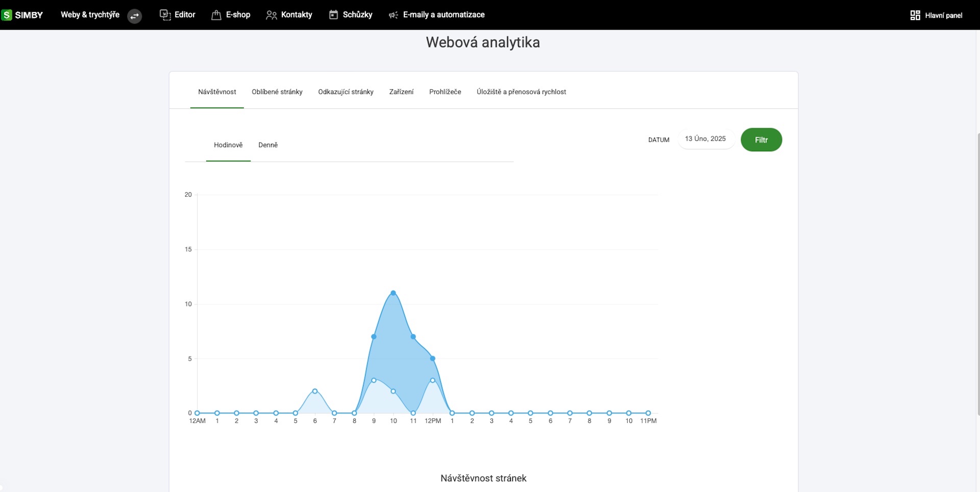The width and height of the screenshot is (980, 492).
Task: Click the switch arrows icon beside Weby & trychtýře
Action: (135, 16)
